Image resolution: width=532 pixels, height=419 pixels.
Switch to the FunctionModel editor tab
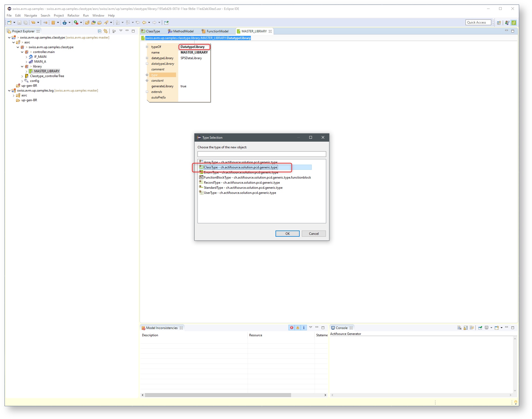217,31
